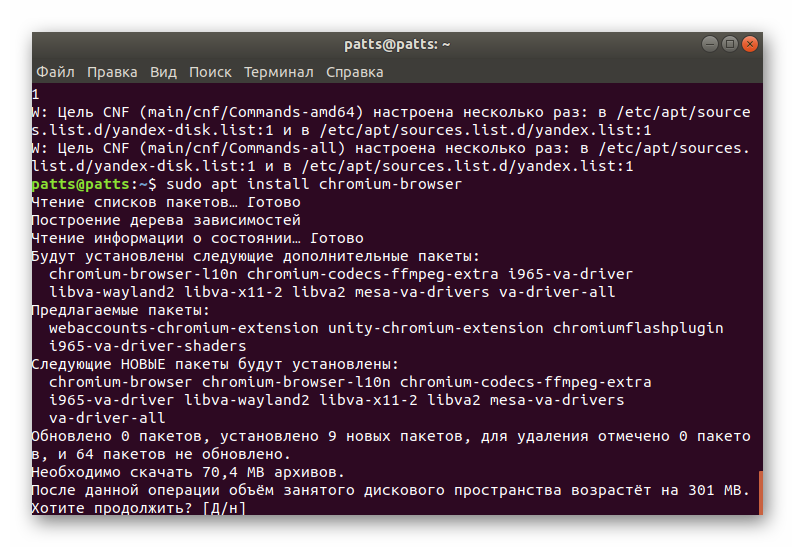795x547 pixels.
Task: Open the Правка menu
Action: coord(112,72)
